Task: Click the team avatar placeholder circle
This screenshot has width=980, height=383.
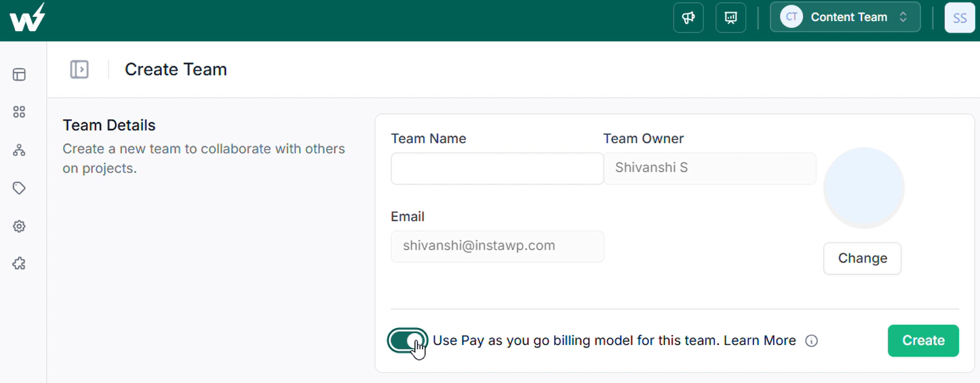Action: pos(863,188)
